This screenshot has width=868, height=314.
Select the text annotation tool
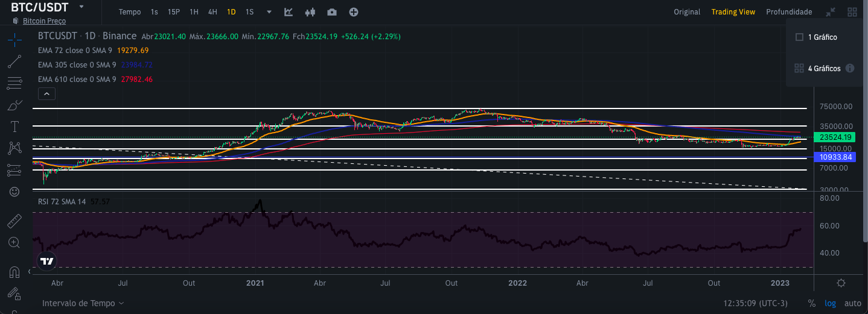tap(14, 127)
